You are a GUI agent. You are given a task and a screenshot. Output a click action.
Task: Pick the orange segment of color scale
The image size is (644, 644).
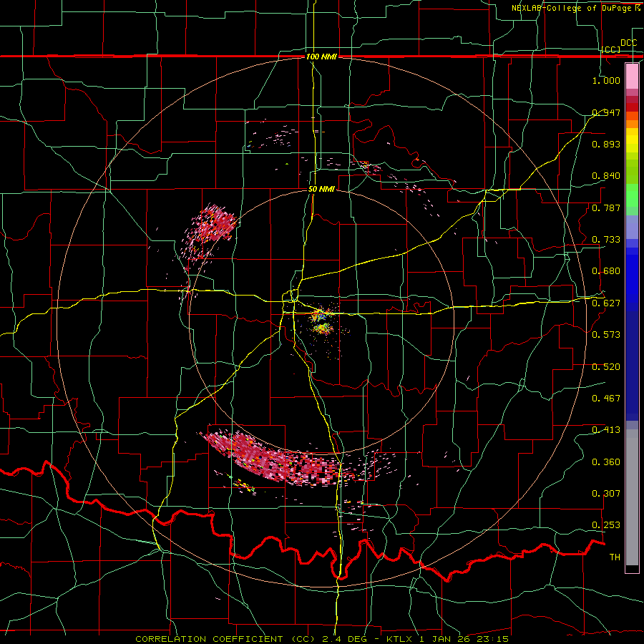click(x=632, y=124)
